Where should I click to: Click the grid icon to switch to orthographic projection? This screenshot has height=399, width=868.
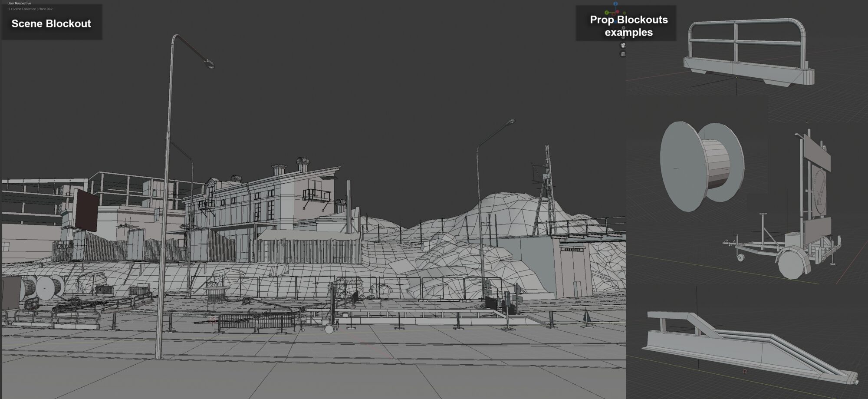click(623, 54)
